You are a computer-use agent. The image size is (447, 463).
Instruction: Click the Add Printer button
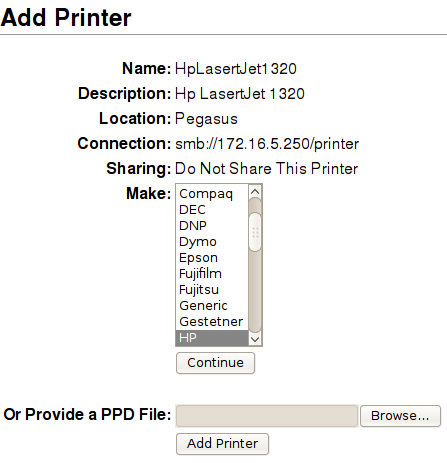[x=222, y=444]
